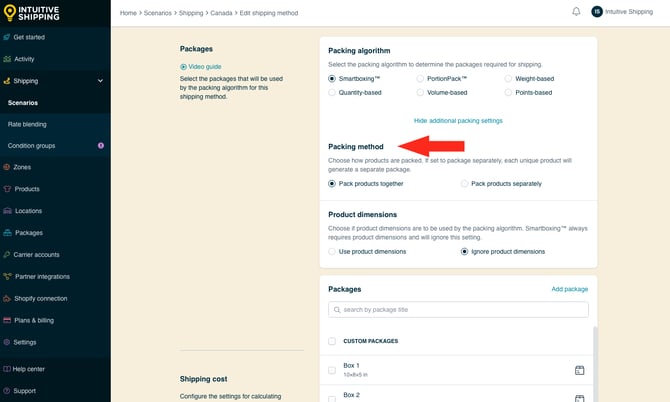This screenshot has height=402, width=670.
Task: Focus the search by package title field
Action: [458, 310]
